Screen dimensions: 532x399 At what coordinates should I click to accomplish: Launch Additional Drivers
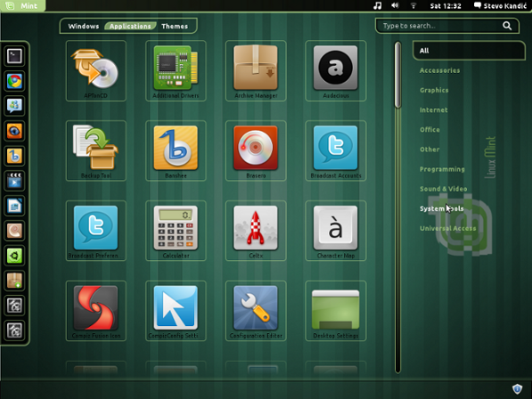(176, 71)
